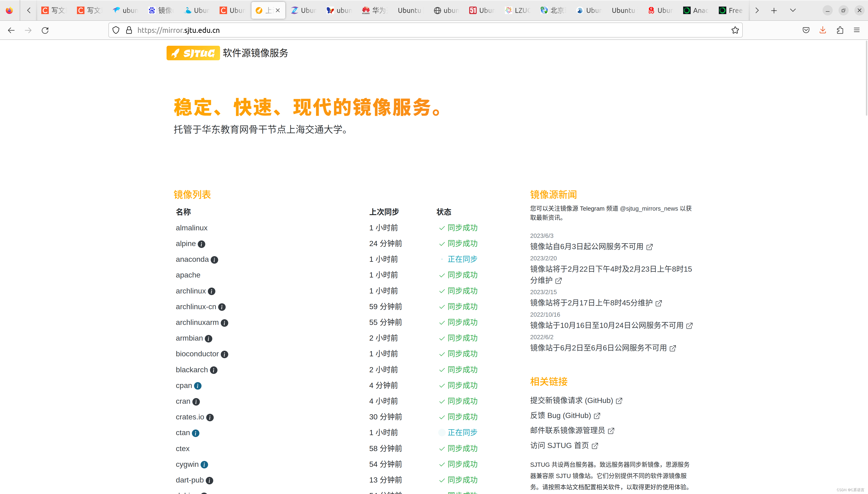Switch to the Anaconda tab

click(696, 11)
